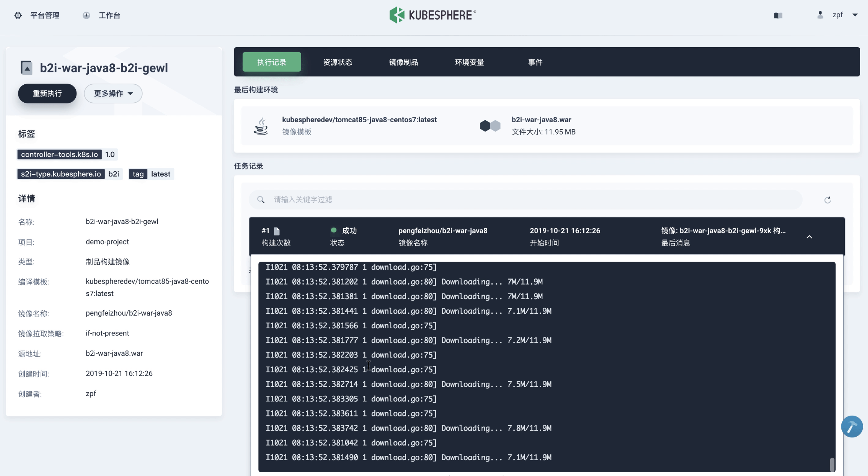Click the blue hammer toolbox floating button
Viewport: 868px width, 476px height.
click(x=851, y=427)
